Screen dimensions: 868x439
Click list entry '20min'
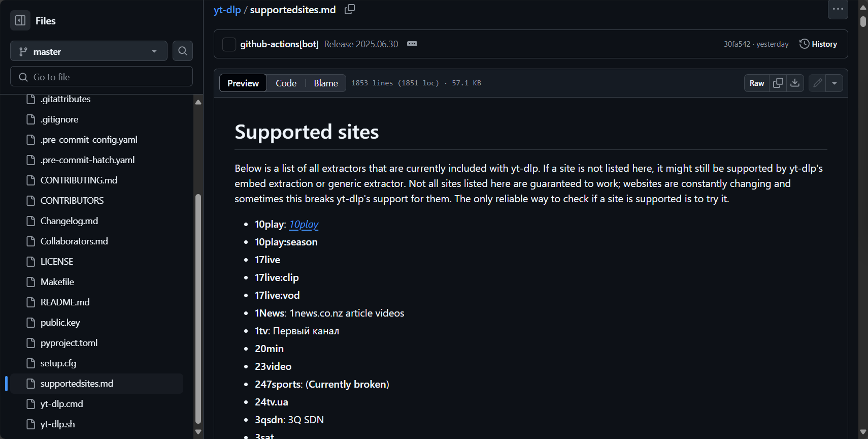click(x=269, y=349)
